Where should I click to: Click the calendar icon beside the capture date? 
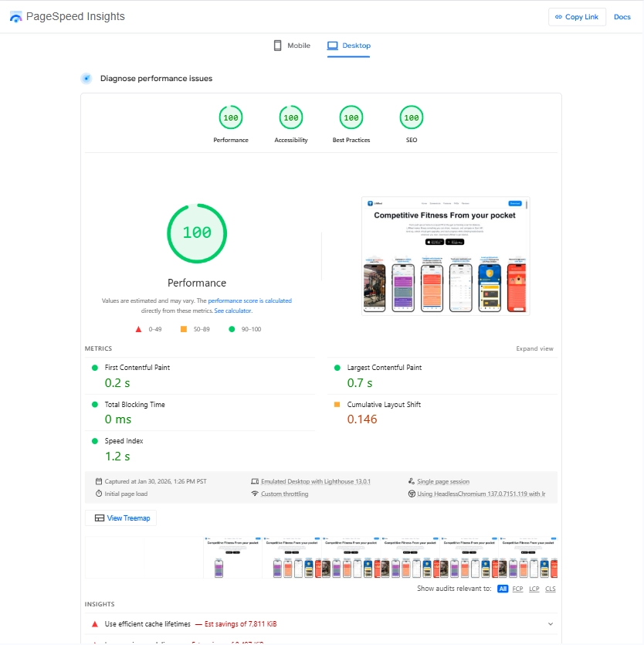[x=99, y=480]
